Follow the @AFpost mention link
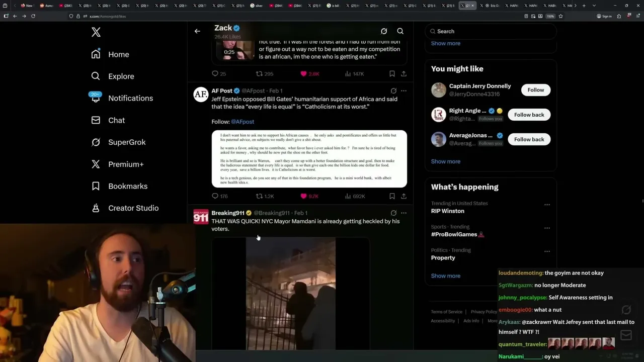 (243, 122)
